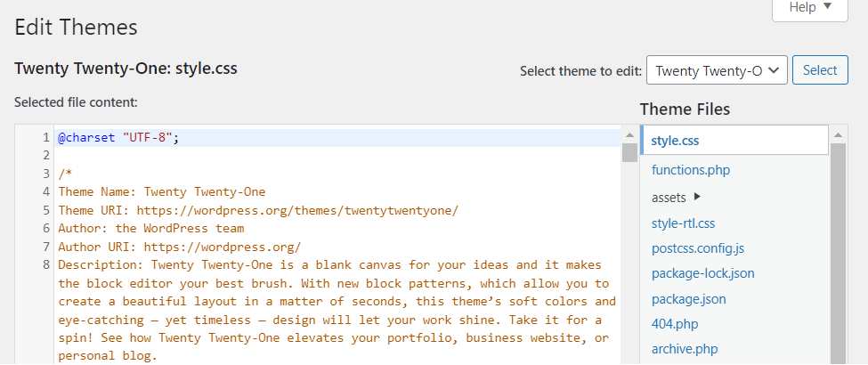Click line number 1 in gutter
This screenshot has width=868, height=365.
click(x=46, y=138)
